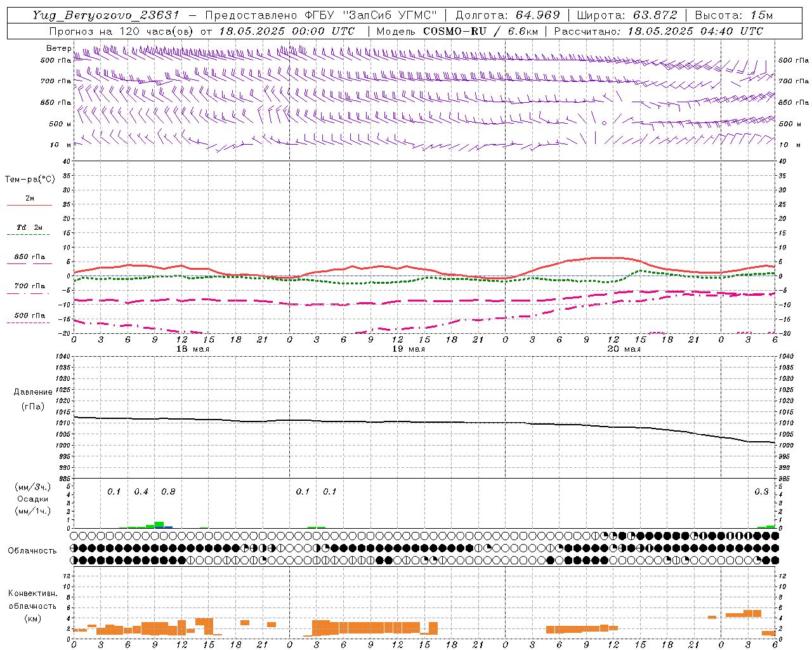This screenshot has width=812, height=650.
Task: Click the 0.3 precipitation value
Action: [761, 492]
